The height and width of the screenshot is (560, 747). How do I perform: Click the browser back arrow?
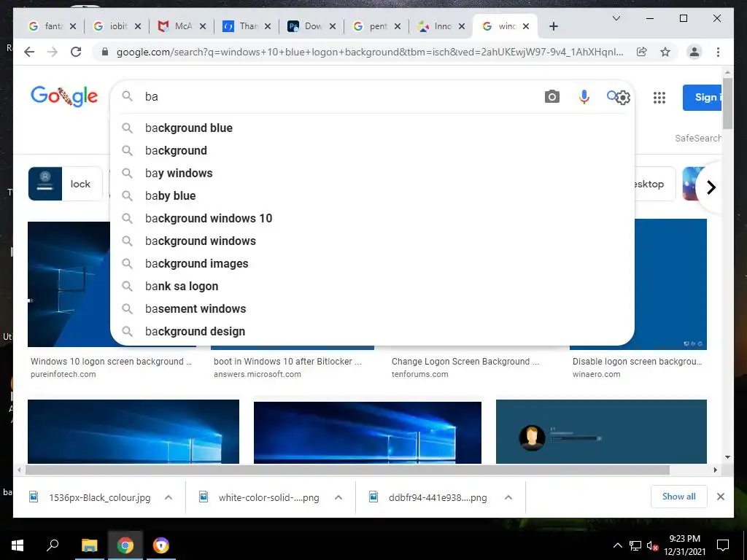coord(29,52)
